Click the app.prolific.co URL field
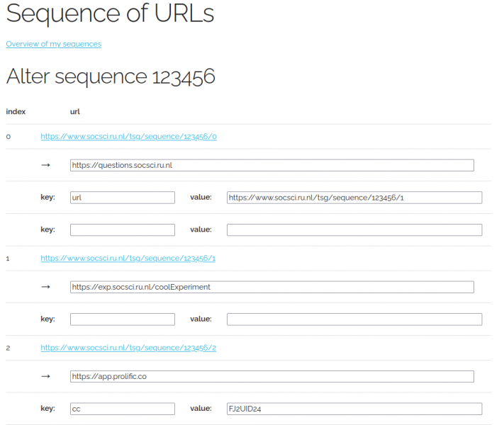504x425 pixels. coord(271,376)
